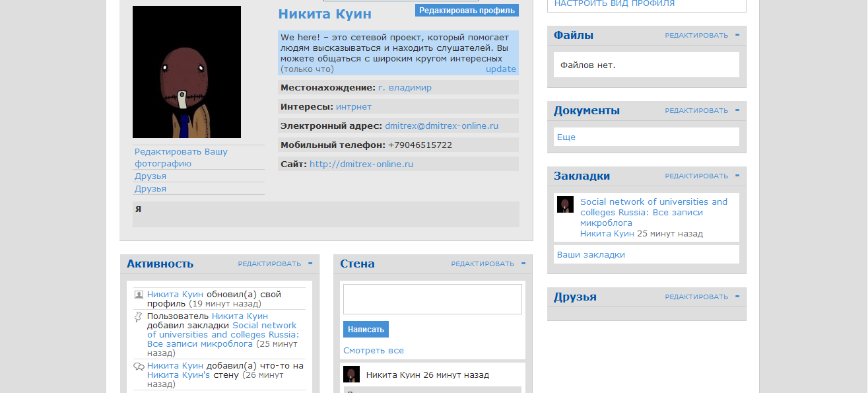Click the profile-update icon in Активность list
This screenshot has height=393, width=868.
(139, 295)
